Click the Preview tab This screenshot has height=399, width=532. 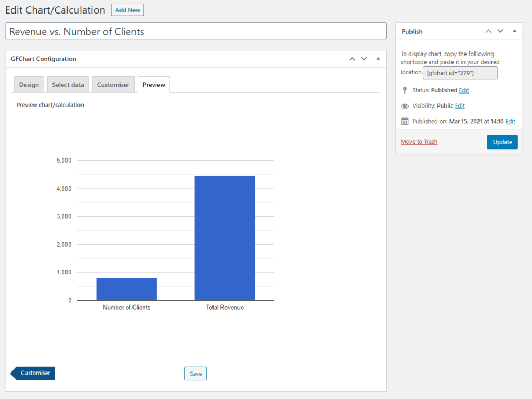(154, 84)
